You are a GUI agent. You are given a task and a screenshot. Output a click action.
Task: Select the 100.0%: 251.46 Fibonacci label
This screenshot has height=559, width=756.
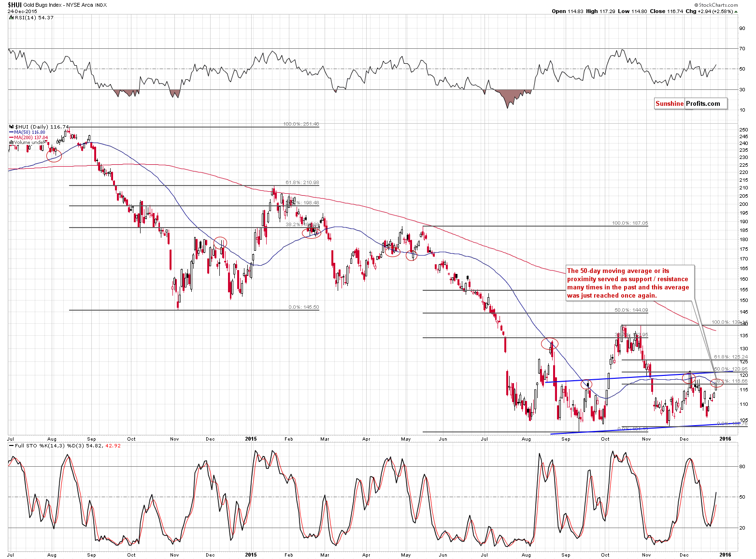coord(301,124)
